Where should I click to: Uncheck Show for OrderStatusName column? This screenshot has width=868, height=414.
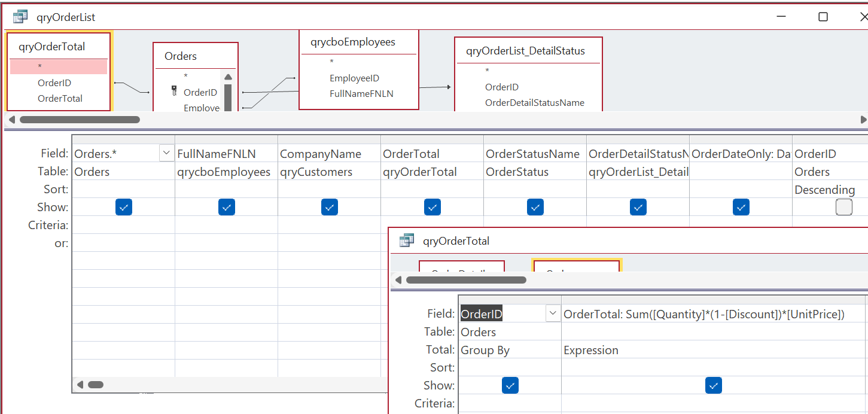click(535, 207)
